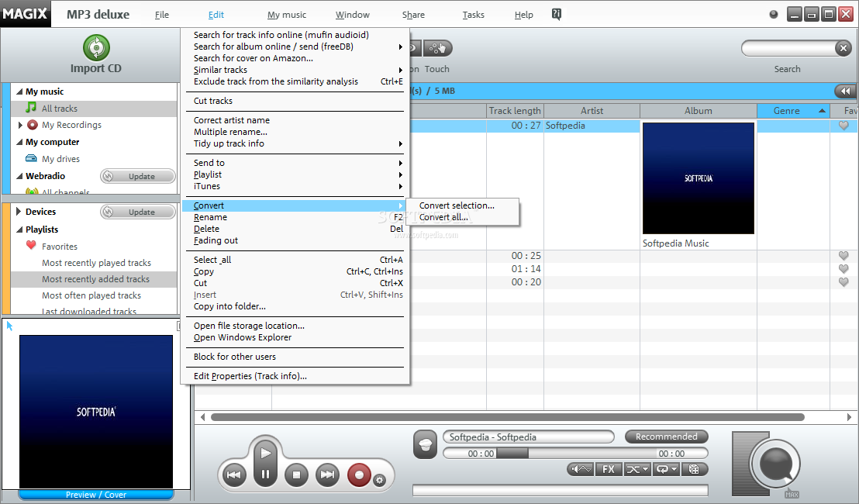Click Update button next to Devices
859x504 pixels.
[x=138, y=212]
